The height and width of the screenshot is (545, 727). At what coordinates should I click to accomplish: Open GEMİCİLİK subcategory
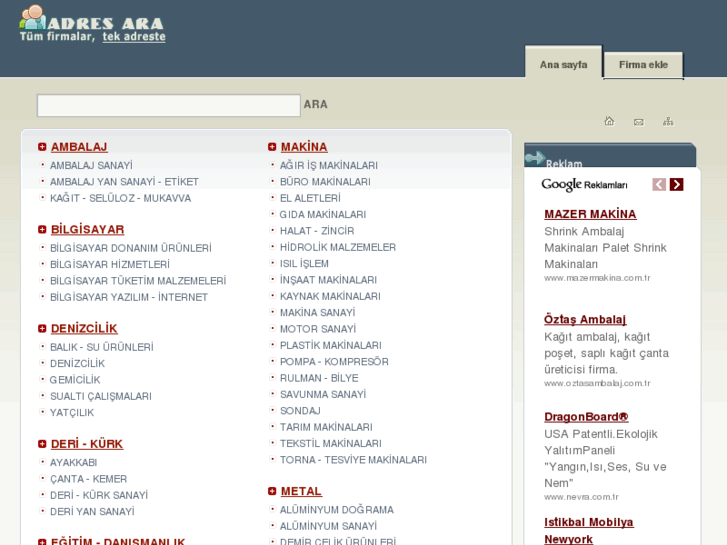point(75,380)
